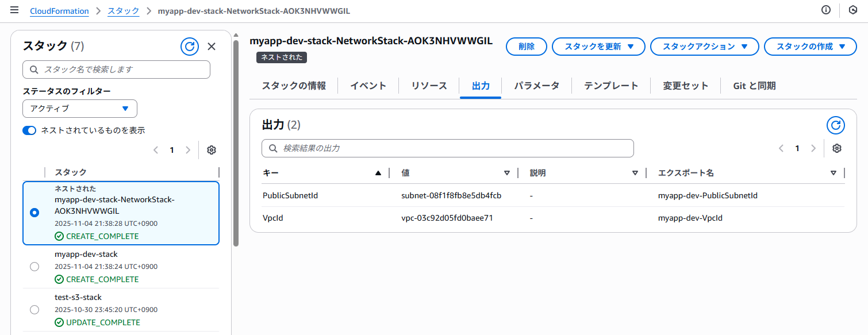
Task: Expand the スタックの作成 dropdown button
Action: [x=811, y=47]
